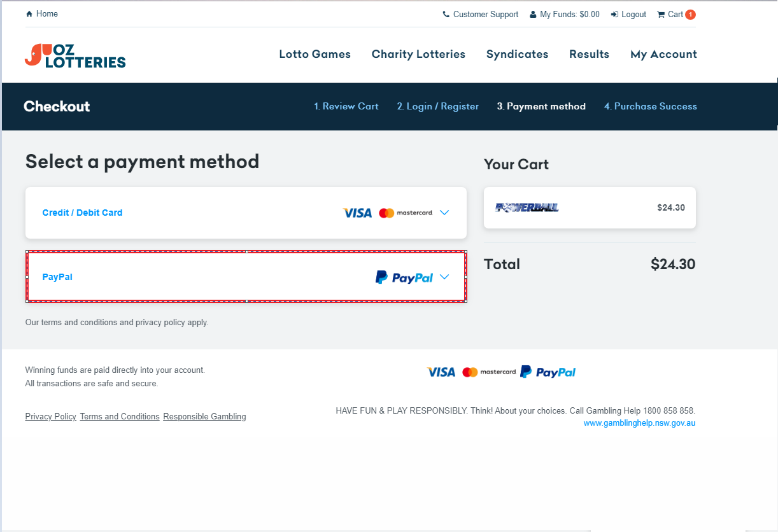Click the 'HAVE FUN & PLAY RESPONSIBLY' text
778x532 pixels.
point(516,411)
